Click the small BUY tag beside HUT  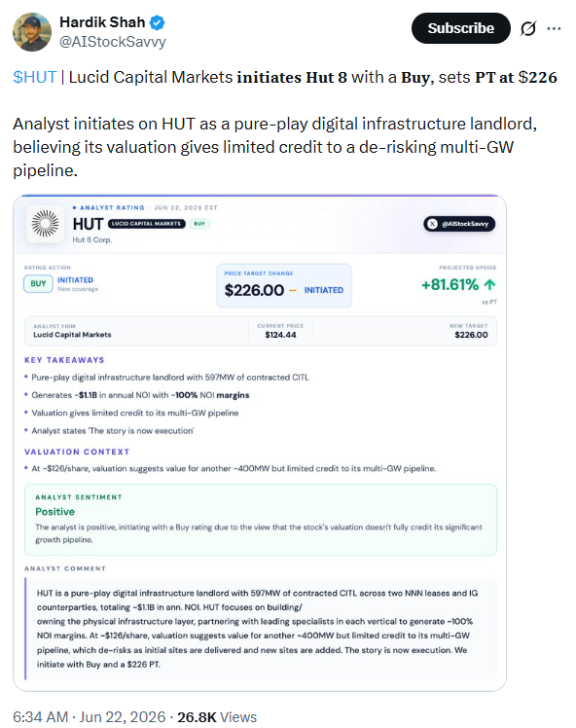pyautogui.click(x=199, y=224)
